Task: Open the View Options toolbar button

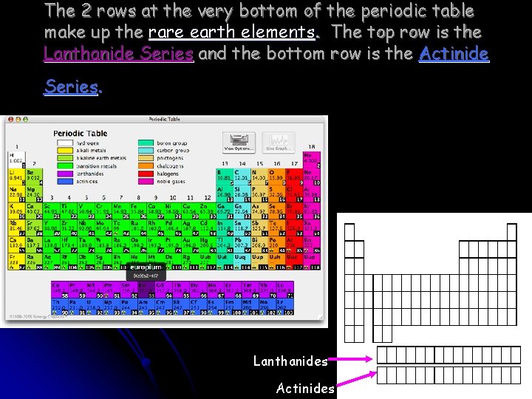Action: pyautogui.click(x=239, y=142)
